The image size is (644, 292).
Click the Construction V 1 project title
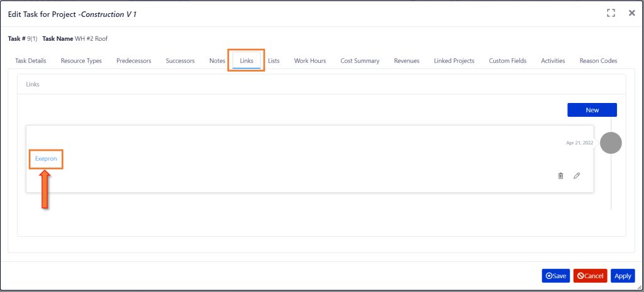coord(109,14)
